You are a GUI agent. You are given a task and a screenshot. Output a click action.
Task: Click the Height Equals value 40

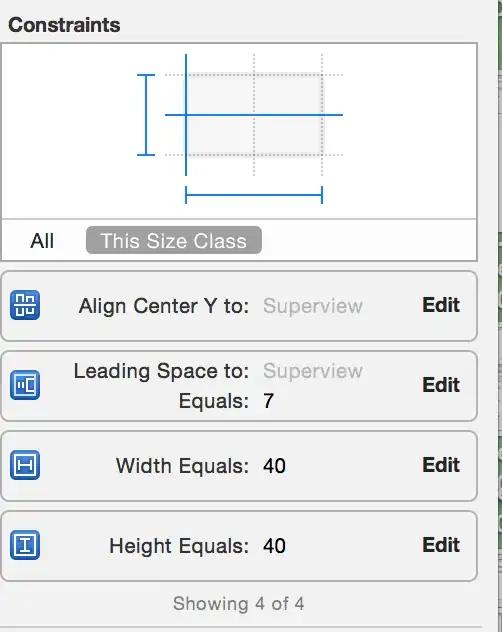click(275, 546)
